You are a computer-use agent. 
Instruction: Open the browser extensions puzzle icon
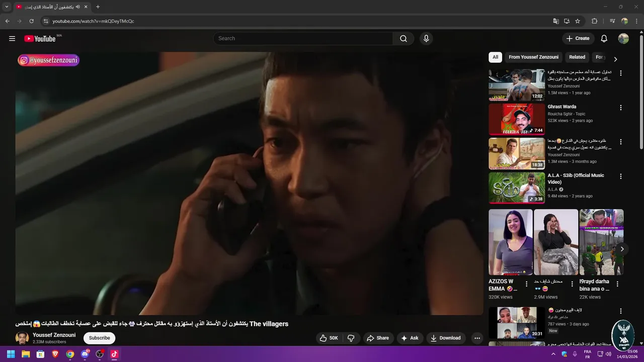point(594,21)
